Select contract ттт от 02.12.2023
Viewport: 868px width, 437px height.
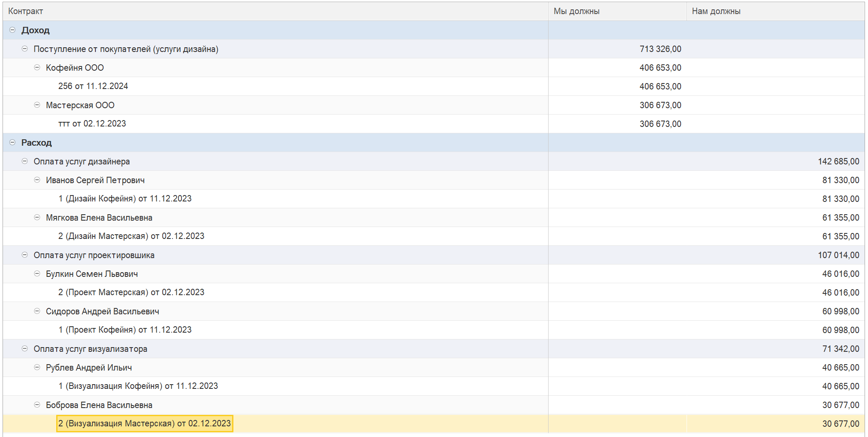pos(92,124)
